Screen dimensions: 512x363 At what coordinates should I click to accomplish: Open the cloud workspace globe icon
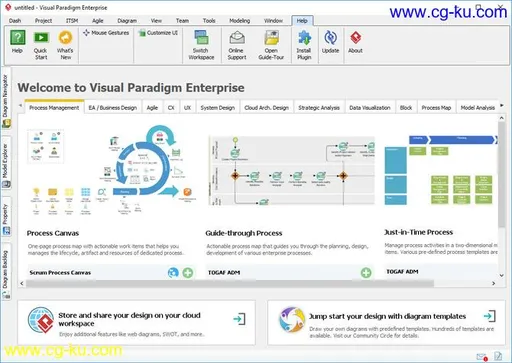click(x=41, y=320)
